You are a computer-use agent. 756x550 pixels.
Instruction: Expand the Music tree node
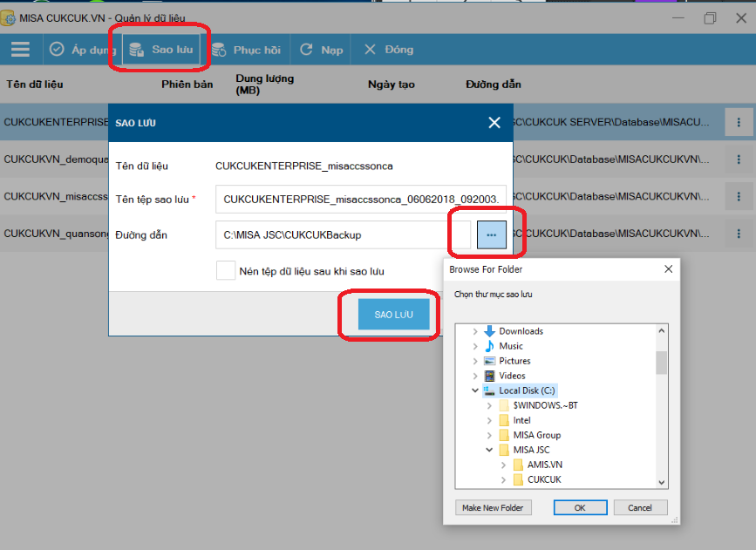(x=475, y=346)
